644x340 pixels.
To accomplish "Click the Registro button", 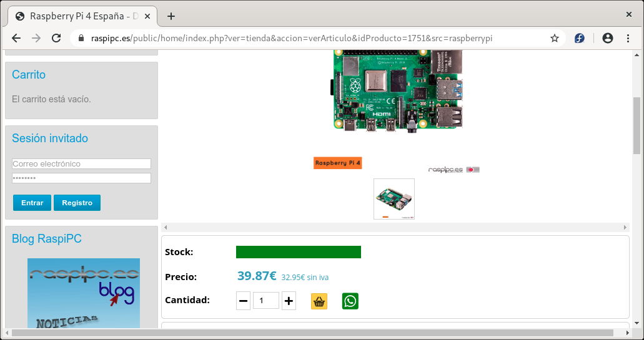I will tap(77, 203).
